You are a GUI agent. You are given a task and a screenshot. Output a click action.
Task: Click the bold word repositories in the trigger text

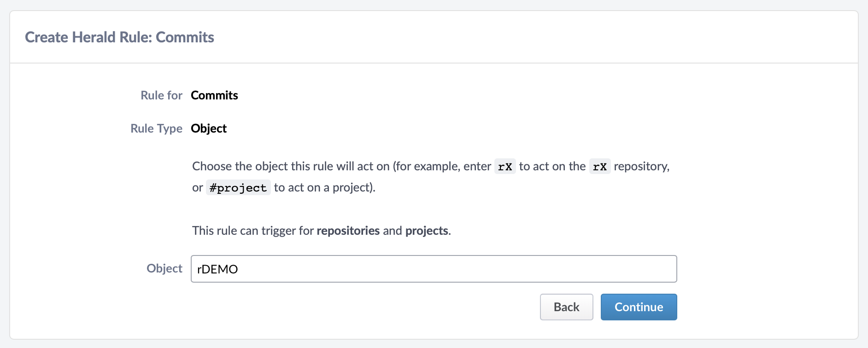click(347, 231)
